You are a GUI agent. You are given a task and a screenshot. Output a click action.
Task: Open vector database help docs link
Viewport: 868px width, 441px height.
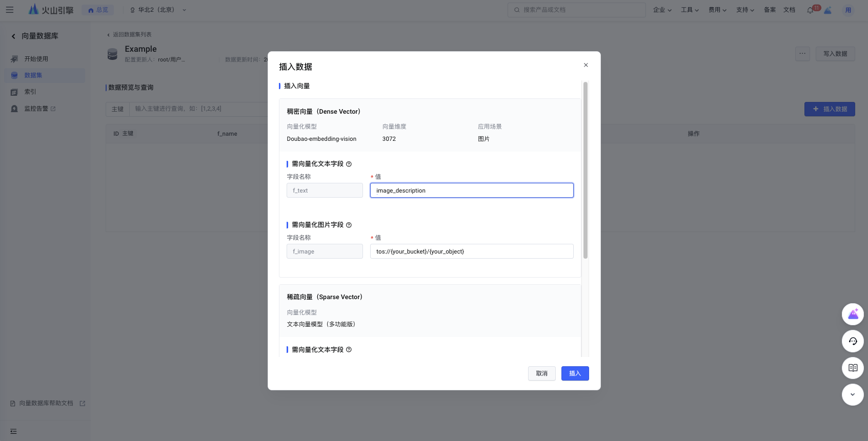pos(47,404)
